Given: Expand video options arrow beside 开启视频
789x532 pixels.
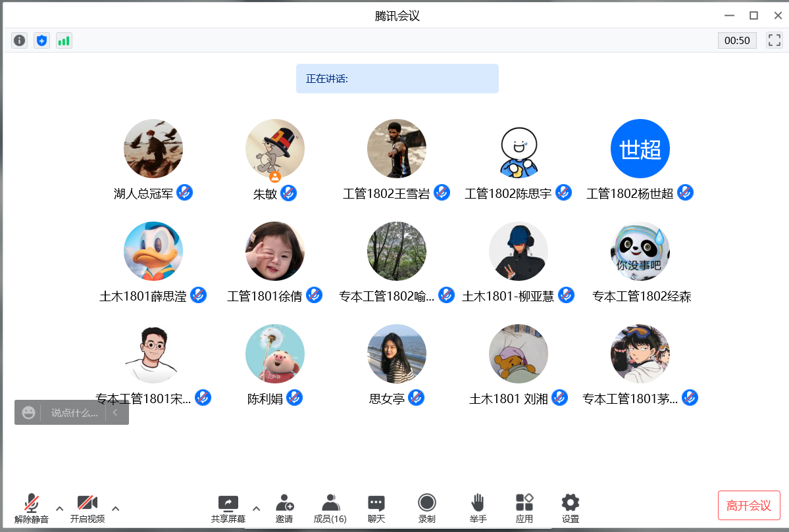Looking at the screenshot, I should point(116,508).
